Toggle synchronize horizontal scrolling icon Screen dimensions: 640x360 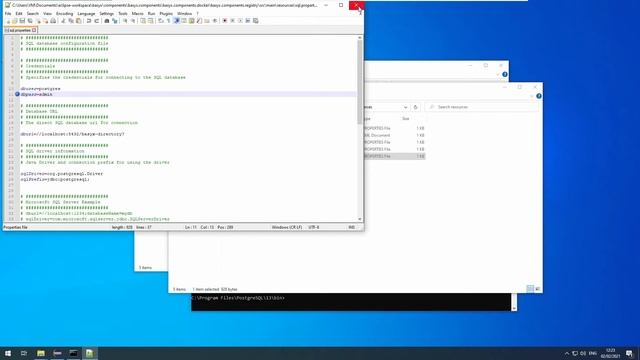pos(151,20)
